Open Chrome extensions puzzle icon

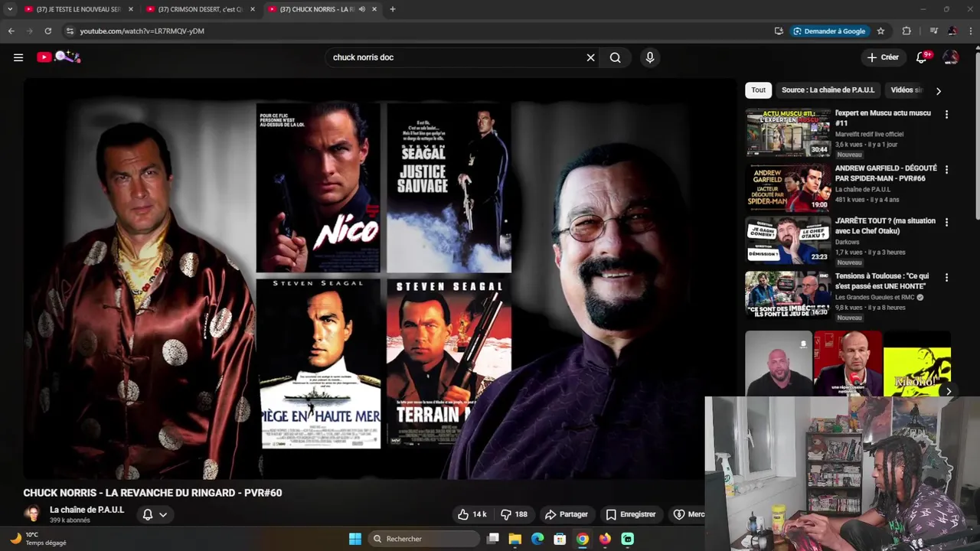pyautogui.click(x=906, y=31)
